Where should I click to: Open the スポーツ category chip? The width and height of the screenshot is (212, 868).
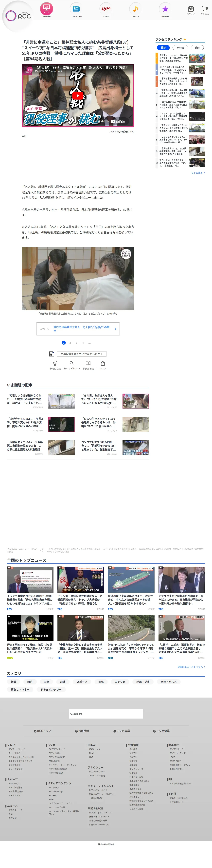pyautogui.click(x=82, y=682)
